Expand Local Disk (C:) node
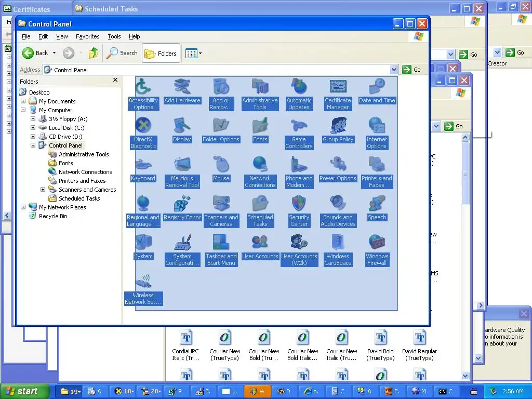The image size is (532, 399). point(33,128)
